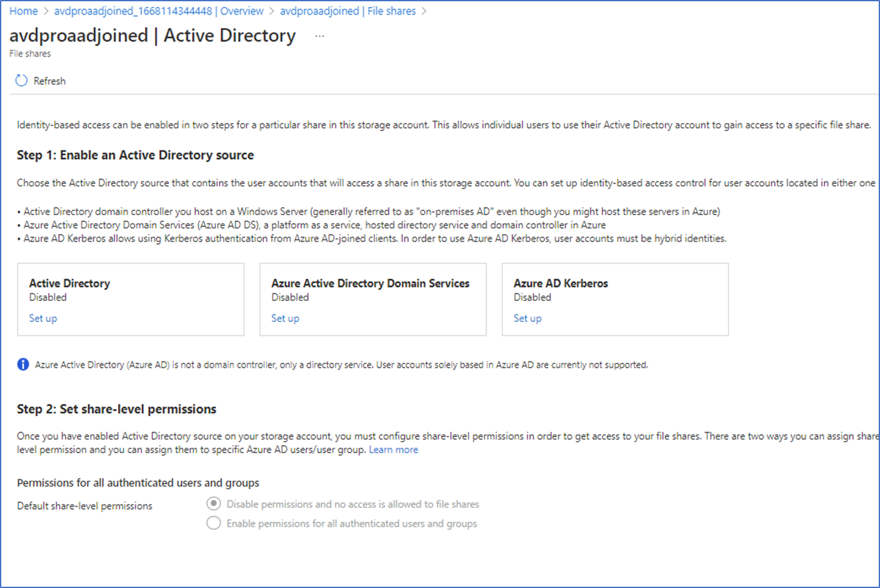Click the Refresh button label
Image resolution: width=880 pixels, height=588 pixels.
click(50, 81)
